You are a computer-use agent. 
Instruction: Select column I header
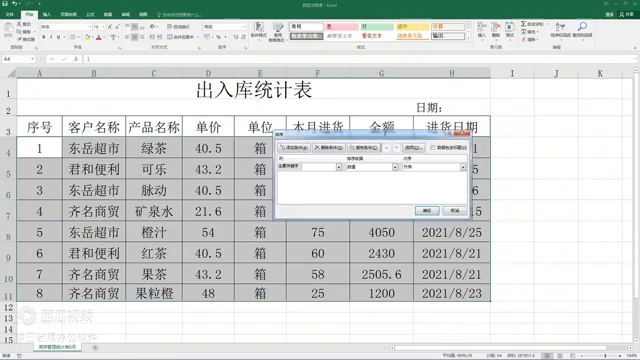pos(512,73)
